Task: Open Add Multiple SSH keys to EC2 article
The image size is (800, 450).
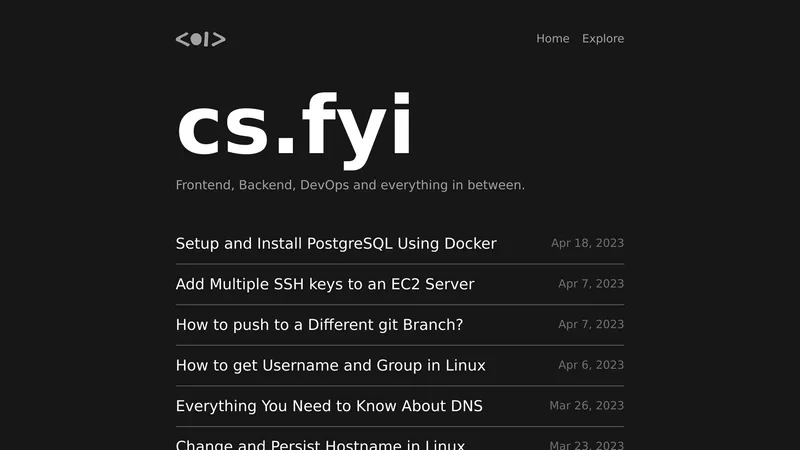Action: (x=325, y=284)
